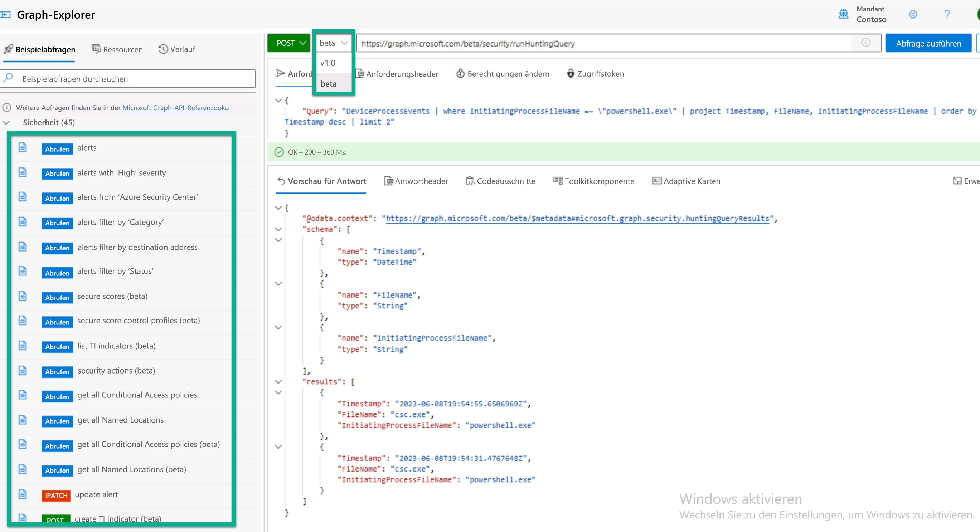Collapse the response root JSON object
Screen dimensions: 980x532
coord(278,208)
